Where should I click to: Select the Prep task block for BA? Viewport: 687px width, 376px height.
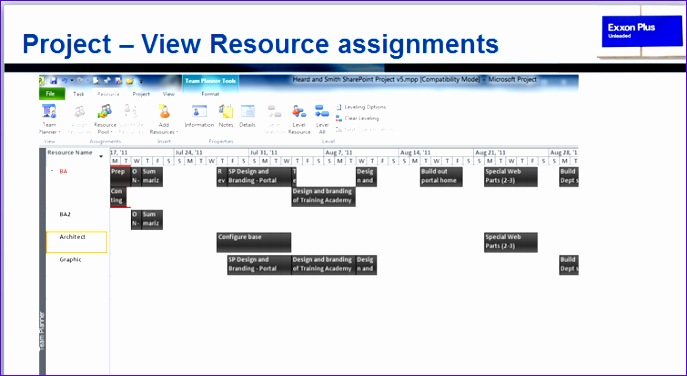(120, 177)
